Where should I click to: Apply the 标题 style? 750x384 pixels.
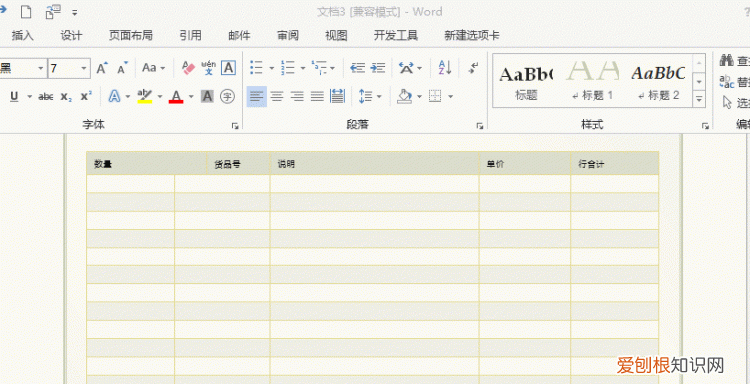(x=526, y=81)
